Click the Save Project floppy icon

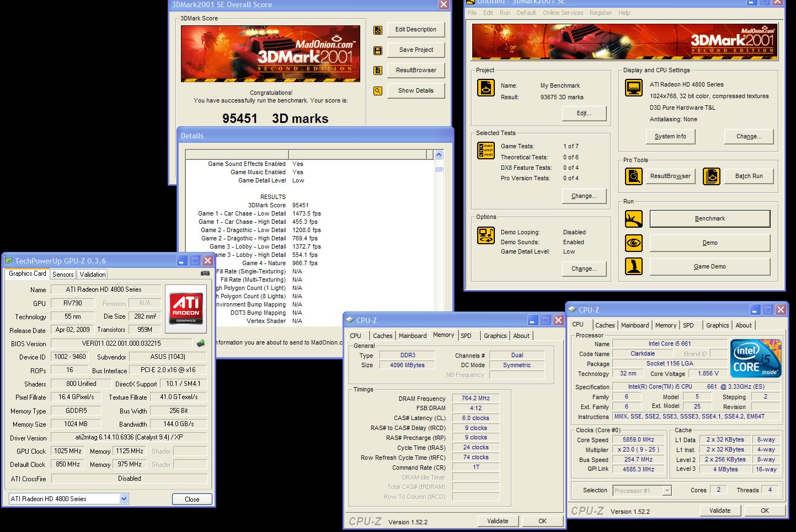378,51
